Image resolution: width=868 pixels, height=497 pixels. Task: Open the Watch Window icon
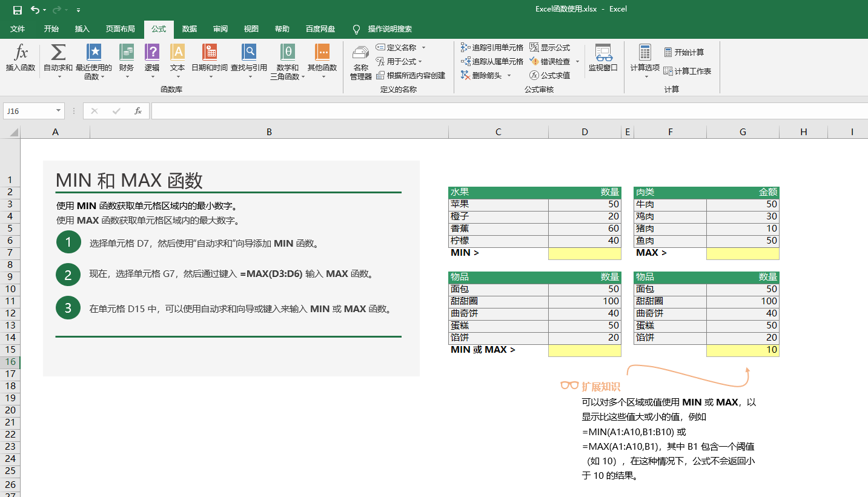click(x=603, y=52)
